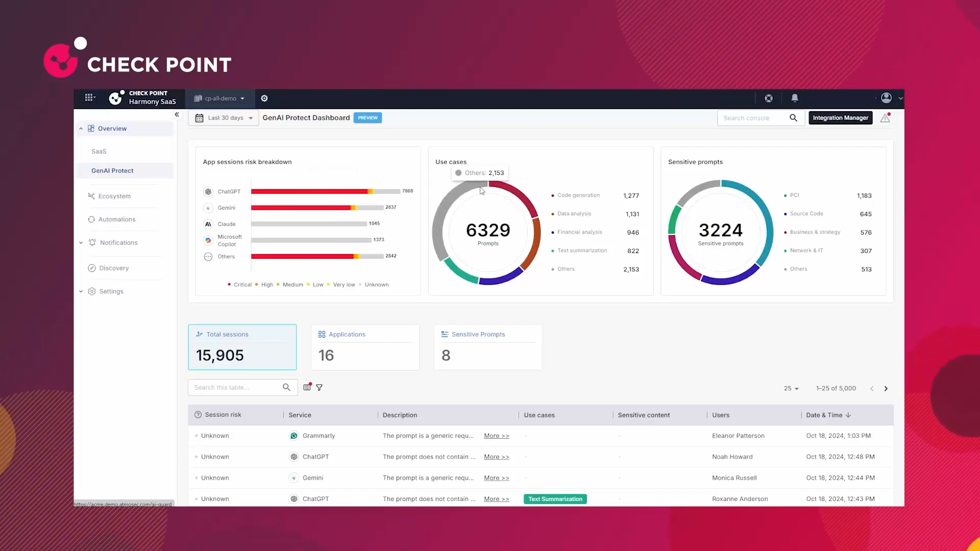Click More >> link in Grammarly row

[497, 436]
